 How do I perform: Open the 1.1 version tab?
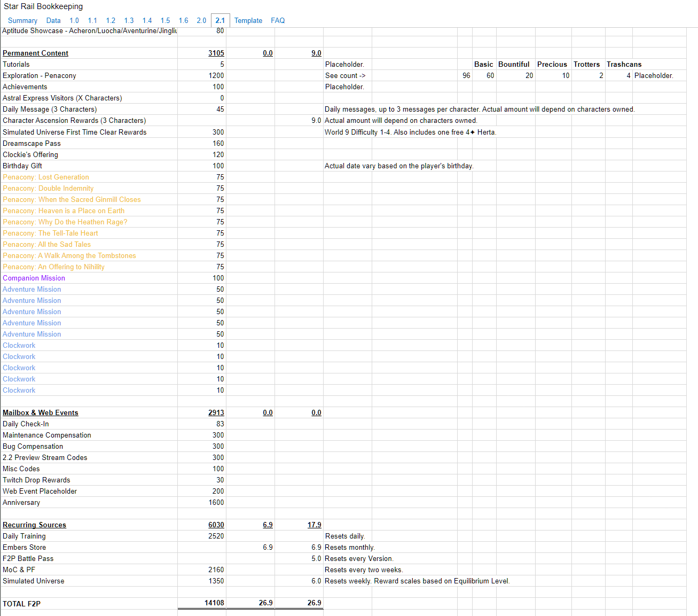pyautogui.click(x=92, y=20)
